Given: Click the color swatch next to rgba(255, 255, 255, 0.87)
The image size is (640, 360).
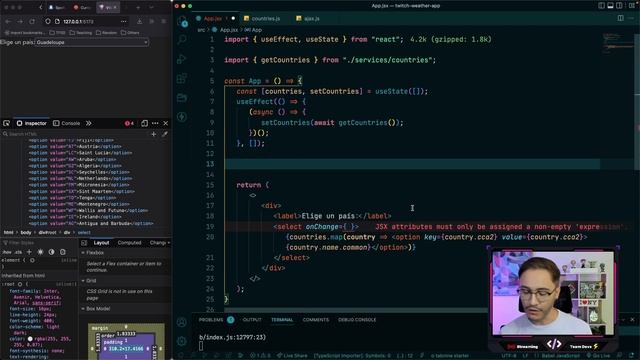Looking at the screenshot, I should pyautogui.click(x=30, y=339).
